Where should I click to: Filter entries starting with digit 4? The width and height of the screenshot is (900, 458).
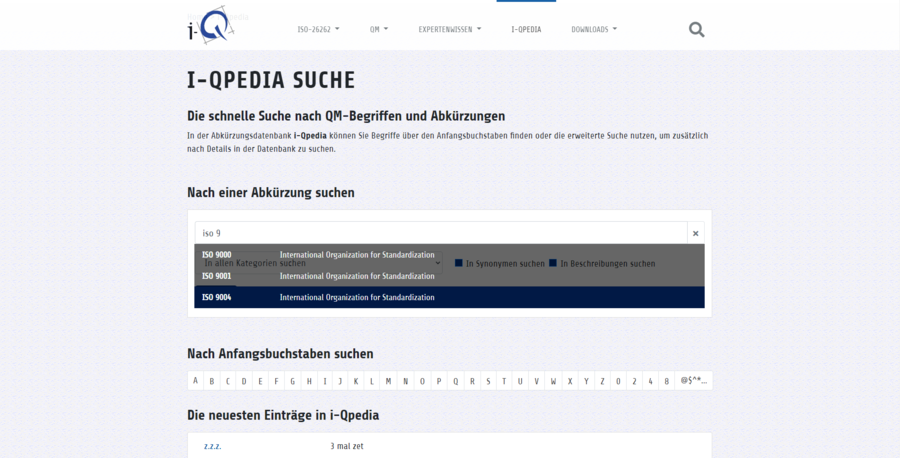pyautogui.click(x=650, y=381)
